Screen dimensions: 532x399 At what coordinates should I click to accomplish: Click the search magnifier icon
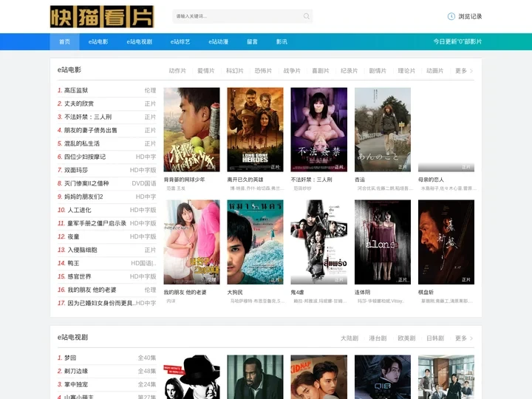[307, 16]
